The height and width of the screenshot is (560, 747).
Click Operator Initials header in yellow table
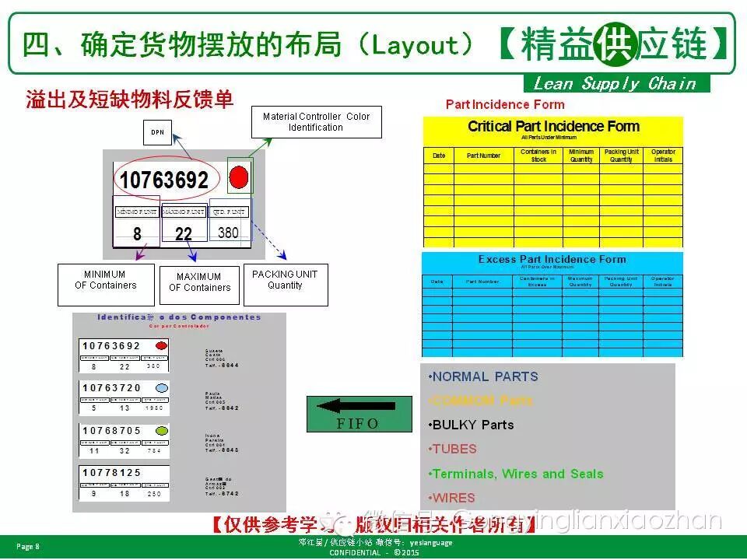[663, 156]
